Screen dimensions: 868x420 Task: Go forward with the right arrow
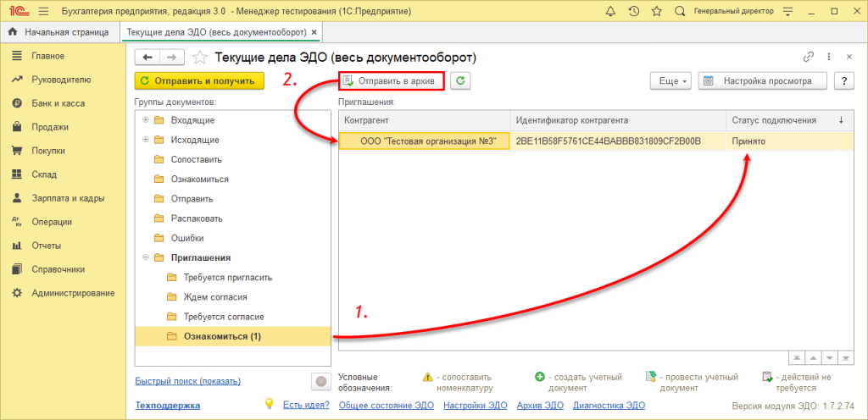pos(171,57)
